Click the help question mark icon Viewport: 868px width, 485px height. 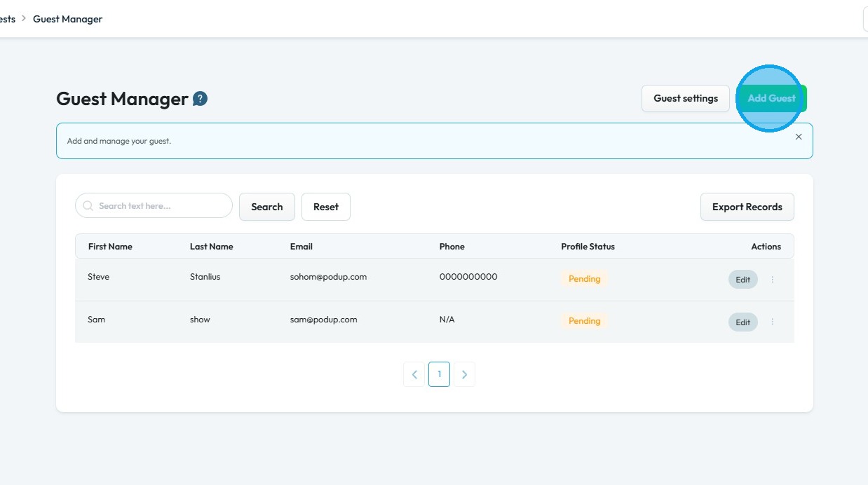(200, 99)
